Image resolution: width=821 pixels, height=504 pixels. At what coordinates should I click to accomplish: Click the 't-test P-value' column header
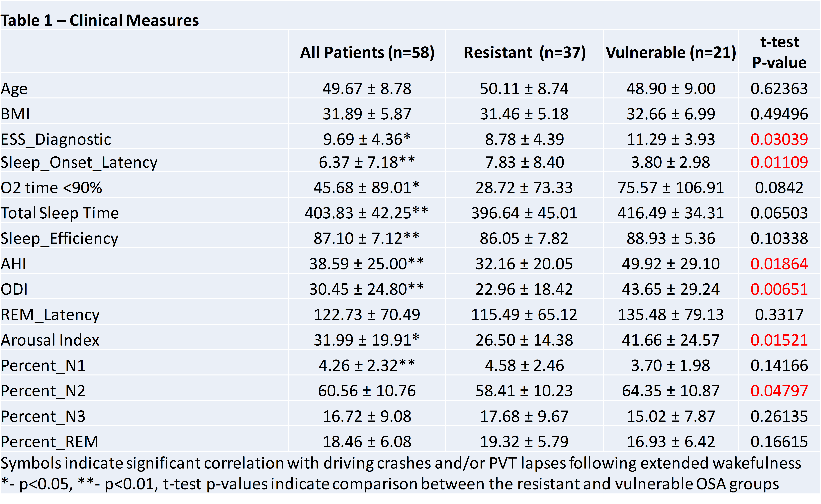(779, 52)
